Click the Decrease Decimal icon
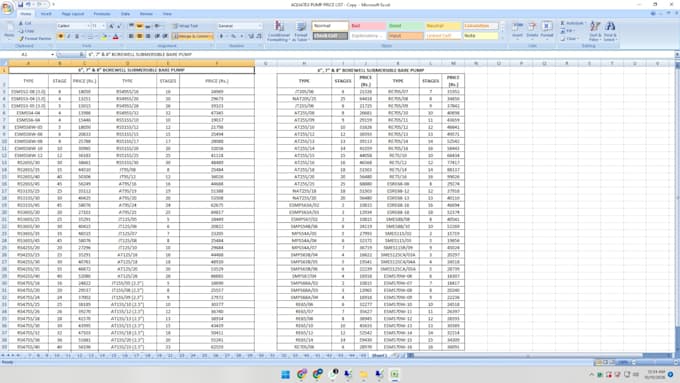Viewport: 680px width, 383px height. click(259, 36)
